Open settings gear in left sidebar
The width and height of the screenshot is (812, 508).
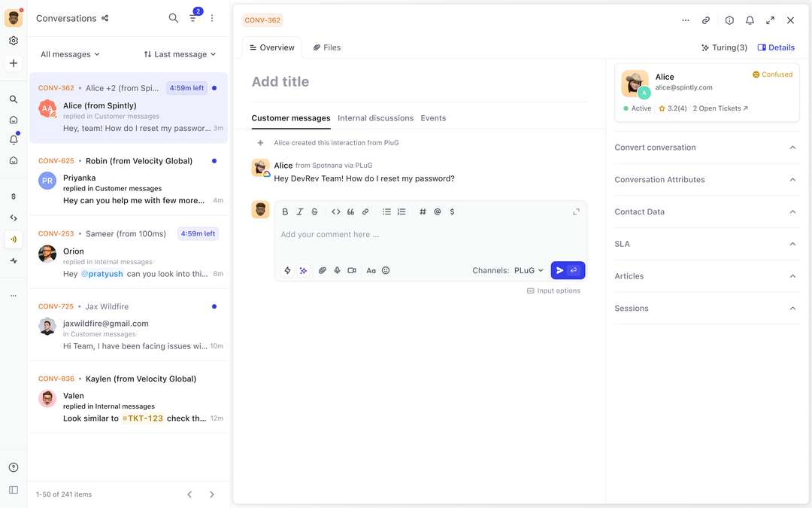tap(14, 41)
